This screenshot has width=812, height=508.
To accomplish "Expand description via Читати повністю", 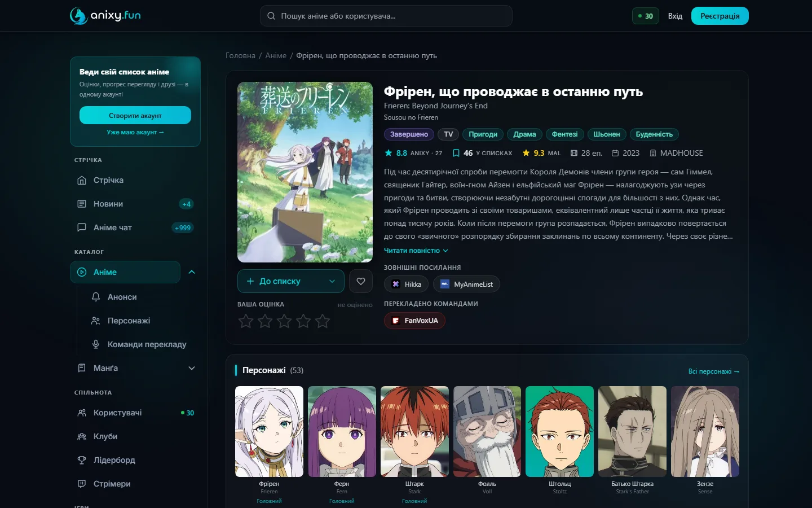I will (x=416, y=251).
